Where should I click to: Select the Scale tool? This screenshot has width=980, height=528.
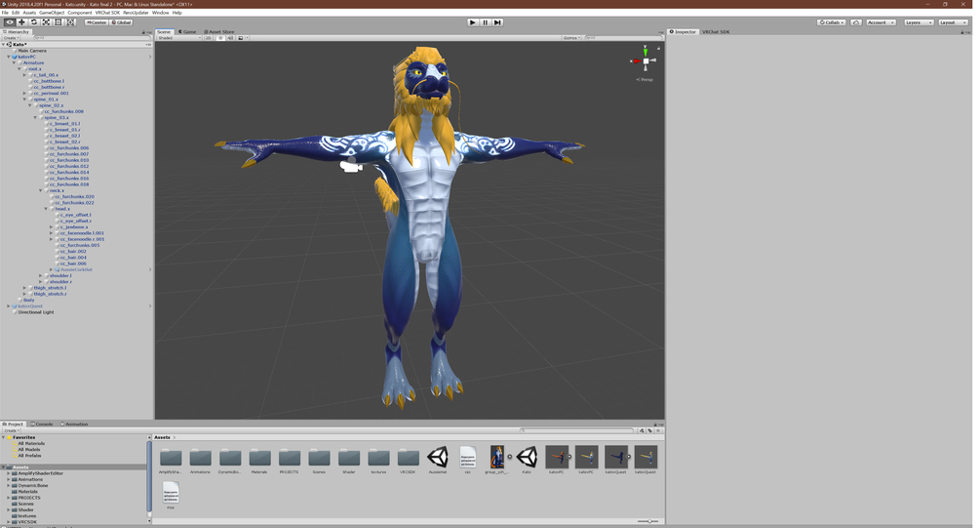tap(46, 21)
